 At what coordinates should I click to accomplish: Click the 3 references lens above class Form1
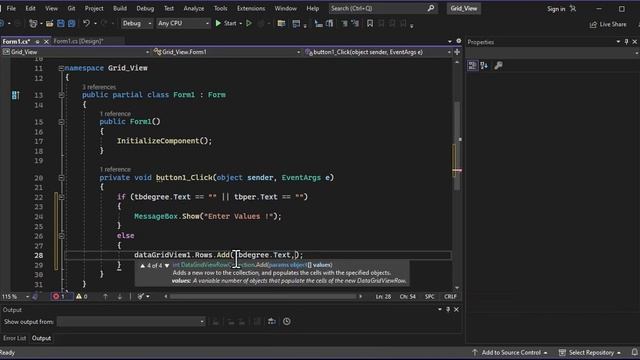(x=99, y=87)
